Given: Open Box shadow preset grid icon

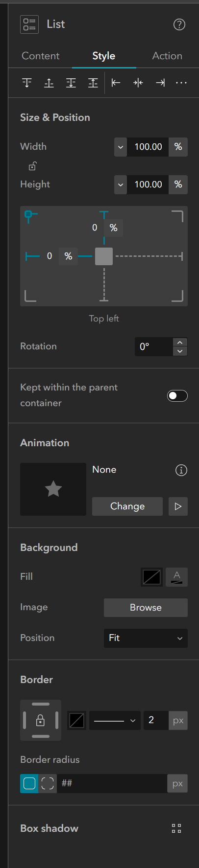Looking at the screenshot, I should (177, 828).
